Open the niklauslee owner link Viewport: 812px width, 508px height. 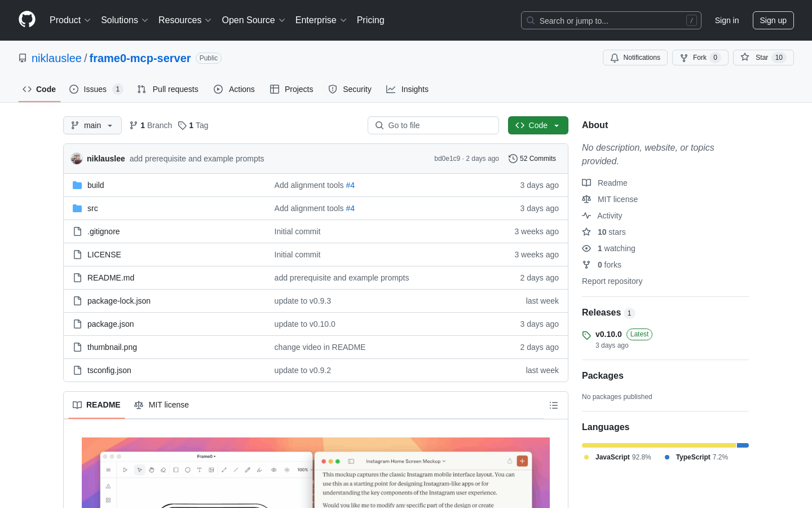(x=56, y=58)
